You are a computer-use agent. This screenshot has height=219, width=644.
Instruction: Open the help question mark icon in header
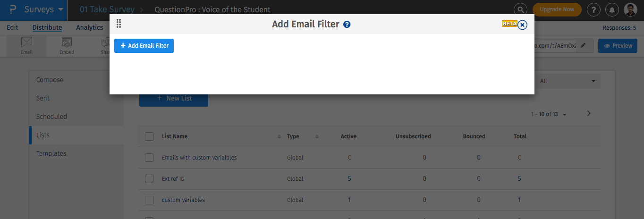(x=593, y=9)
